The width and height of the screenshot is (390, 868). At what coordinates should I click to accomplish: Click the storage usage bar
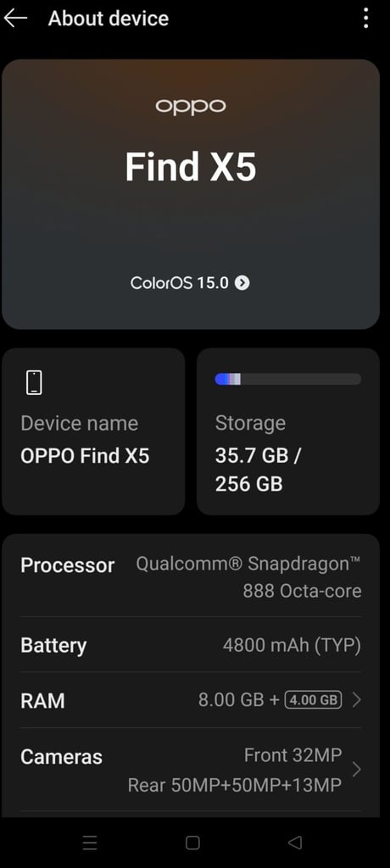288,379
